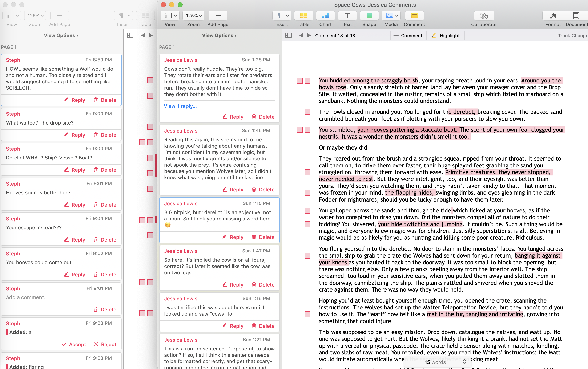Click the Highlight button in review bar

coord(446,35)
